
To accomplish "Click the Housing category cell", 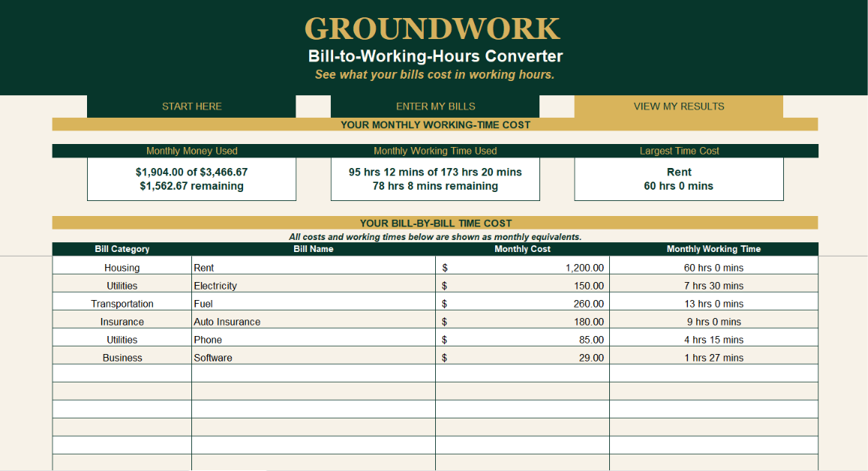I will (122, 267).
